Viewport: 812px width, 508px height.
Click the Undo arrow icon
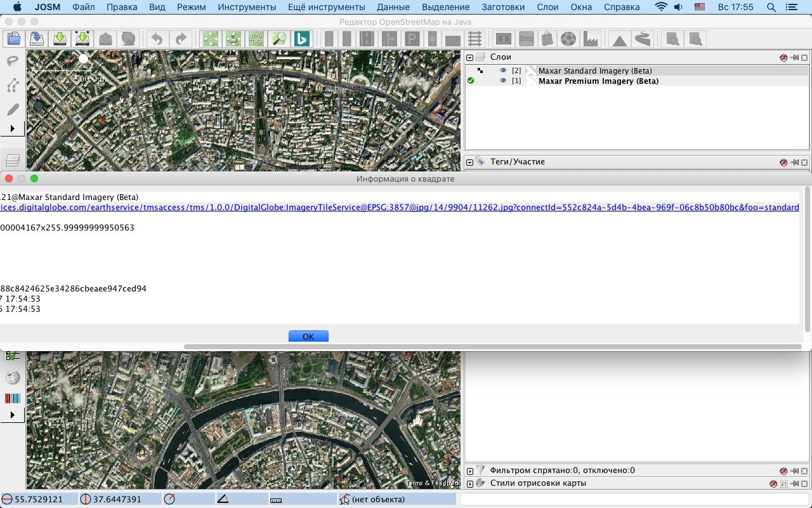pyautogui.click(x=157, y=39)
